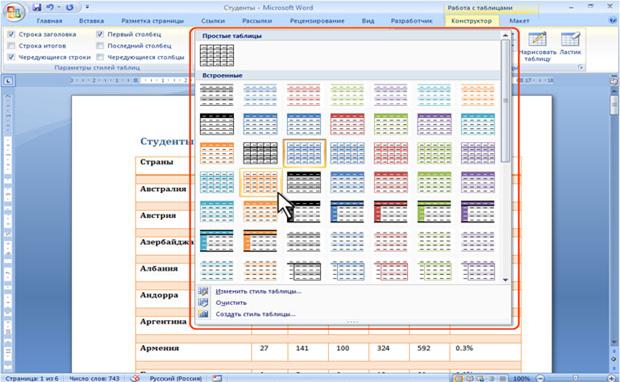Viewport: 620px width, 382px height.
Task: Open the Ссылки ribbon tab
Action: coord(213,21)
